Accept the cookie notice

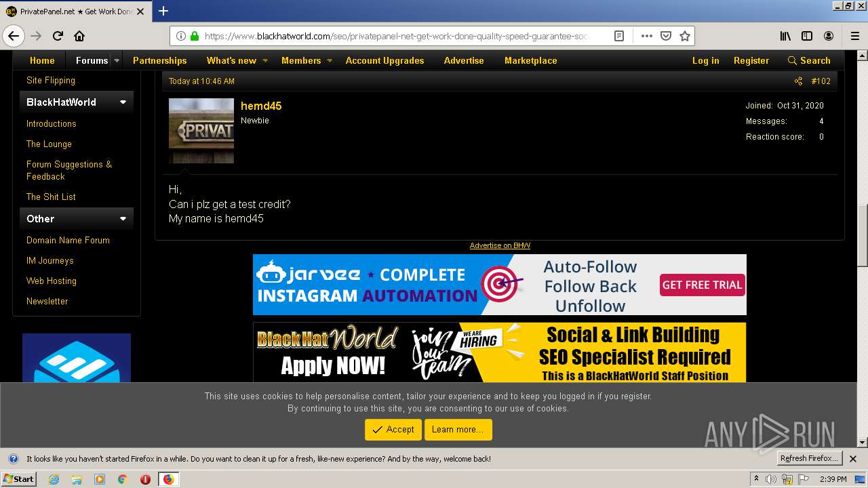pyautogui.click(x=393, y=430)
